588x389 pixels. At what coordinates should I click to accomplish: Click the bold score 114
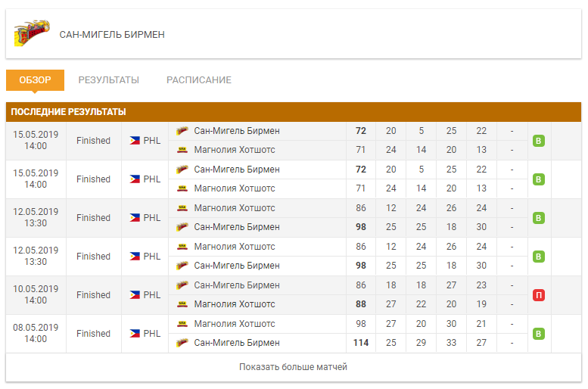coord(361,343)
